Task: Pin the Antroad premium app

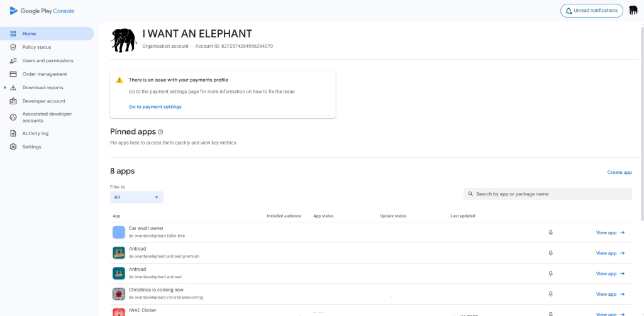Action: coord(551,253)
